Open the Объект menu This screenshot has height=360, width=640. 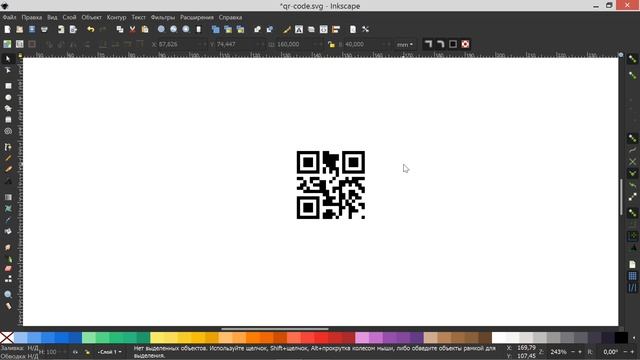91,18
